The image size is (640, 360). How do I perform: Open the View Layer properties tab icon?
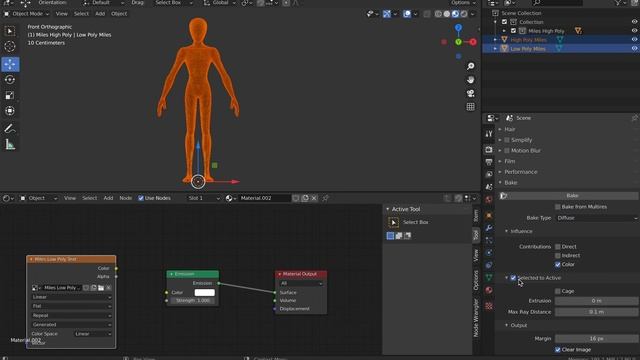point(489,174)
